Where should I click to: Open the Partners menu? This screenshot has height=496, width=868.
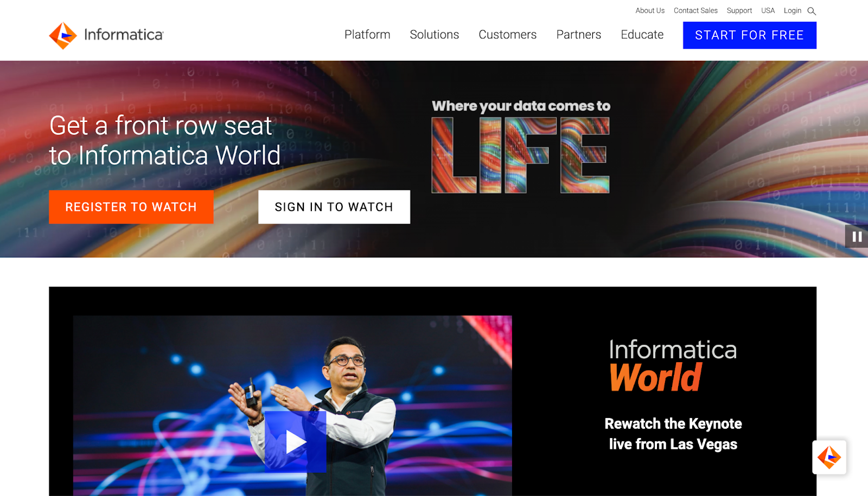pos(579,35)
